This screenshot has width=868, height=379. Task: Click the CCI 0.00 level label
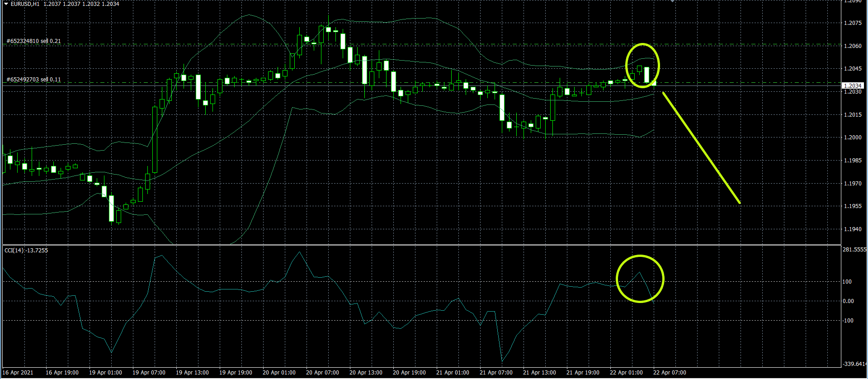click(x=848, y=301)
